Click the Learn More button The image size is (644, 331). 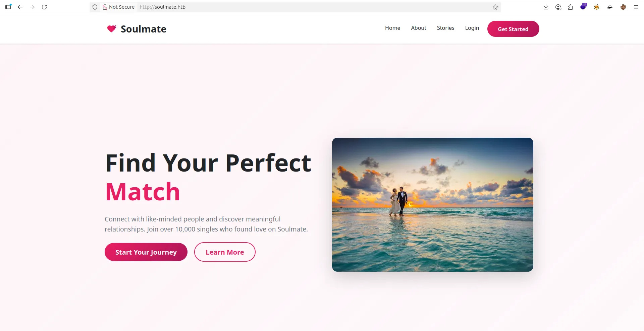pyautogui.click(x=225, y=252)
